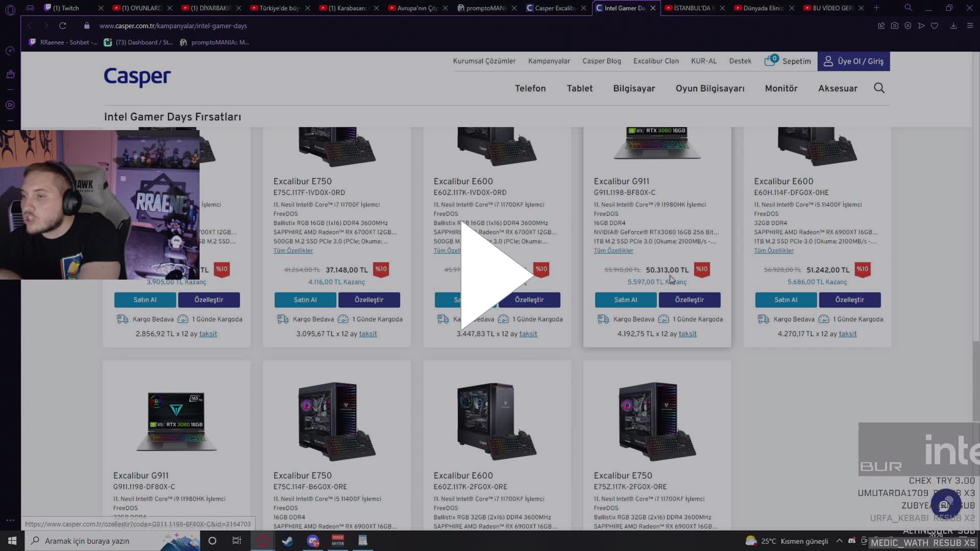Launch Steam from the taskbar
This screenshot has width=980, height=551.
[287, 541]
